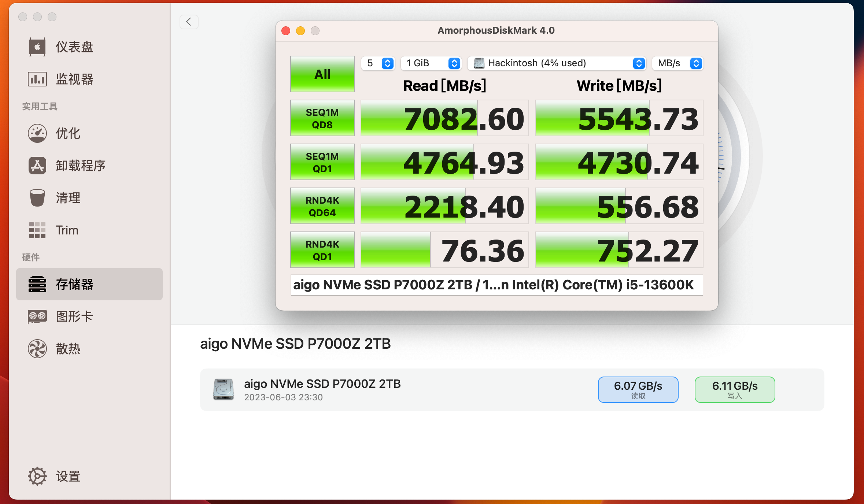Open the Uninstaller (卸载程序) icon
This screenshot has height=504, width=864.
tap(37, 166)
